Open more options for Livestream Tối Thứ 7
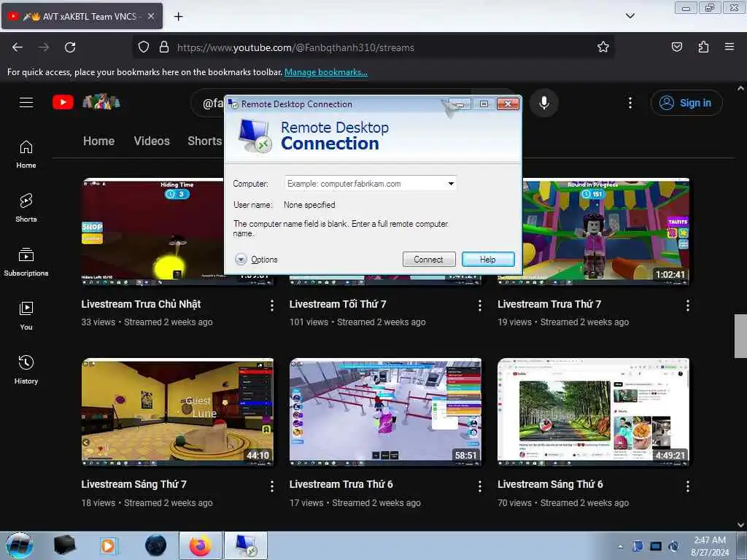 click(480, 306)
